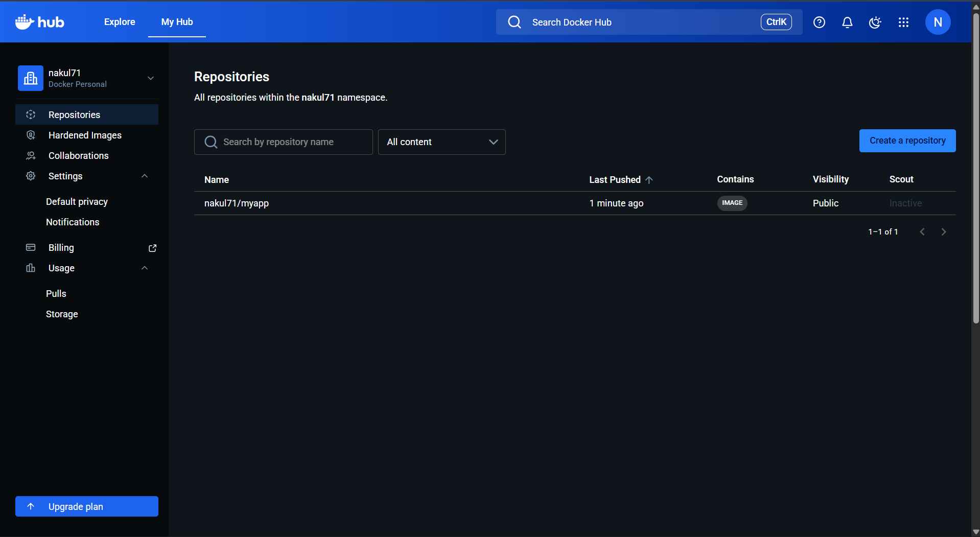
Task: Open Default privacy settings
Action: (77, 201)
